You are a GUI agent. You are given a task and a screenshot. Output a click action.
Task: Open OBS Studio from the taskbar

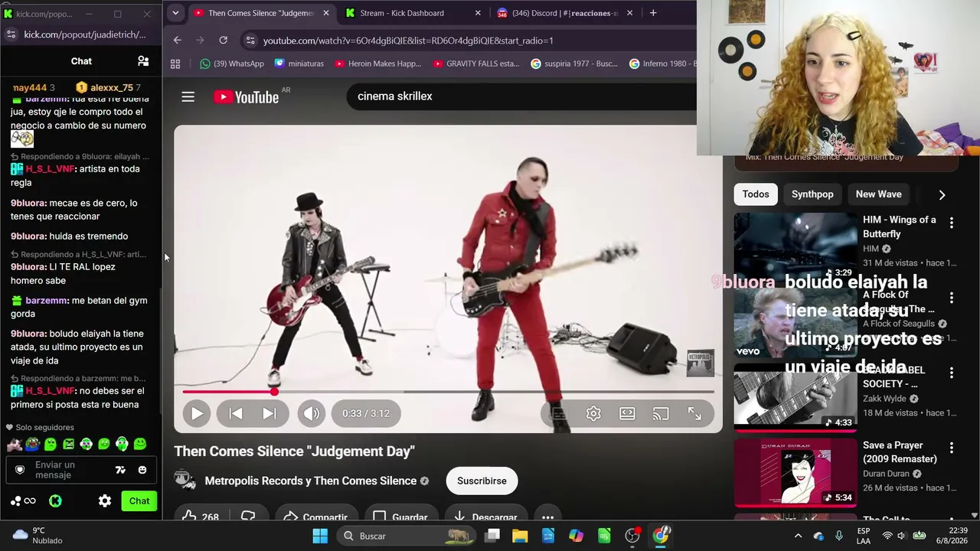coord(632,536)
